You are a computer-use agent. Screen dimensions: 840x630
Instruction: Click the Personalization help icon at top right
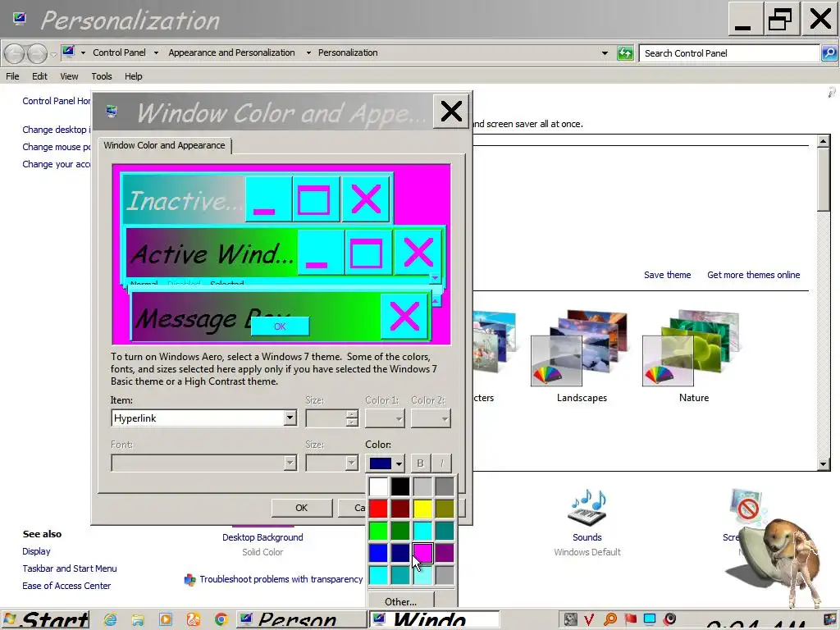(x=832, y=93)
